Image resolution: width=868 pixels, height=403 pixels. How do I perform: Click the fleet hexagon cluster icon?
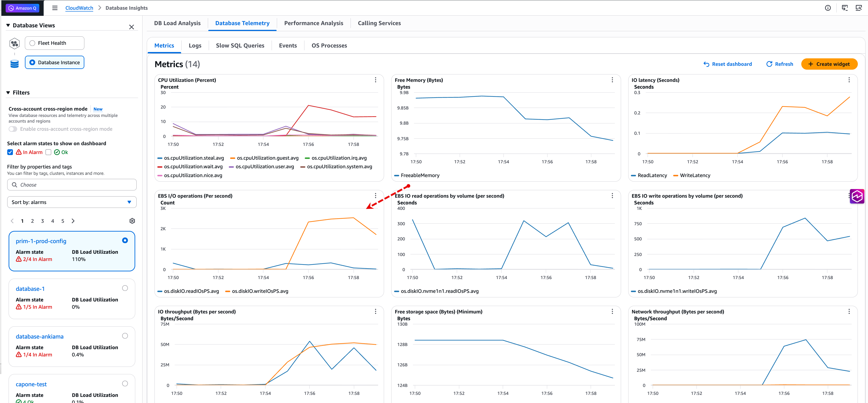coord(14,43)
